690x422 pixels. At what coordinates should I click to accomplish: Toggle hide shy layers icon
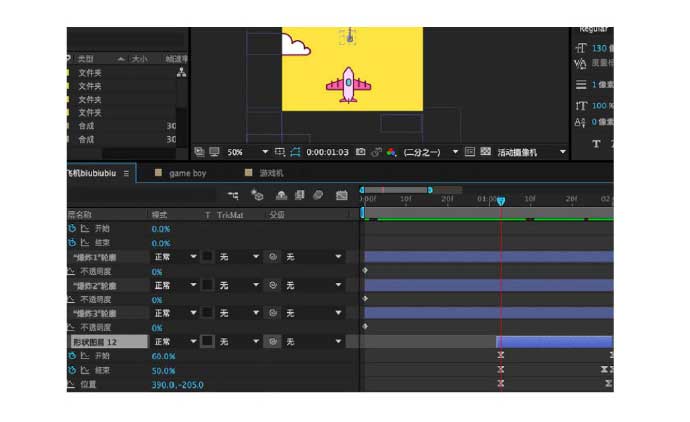tap(281, 195)
